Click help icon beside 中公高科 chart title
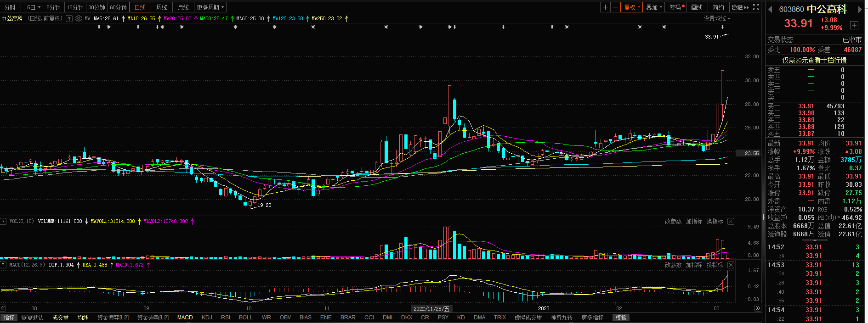The image size is (868, 323). point(69,19)
